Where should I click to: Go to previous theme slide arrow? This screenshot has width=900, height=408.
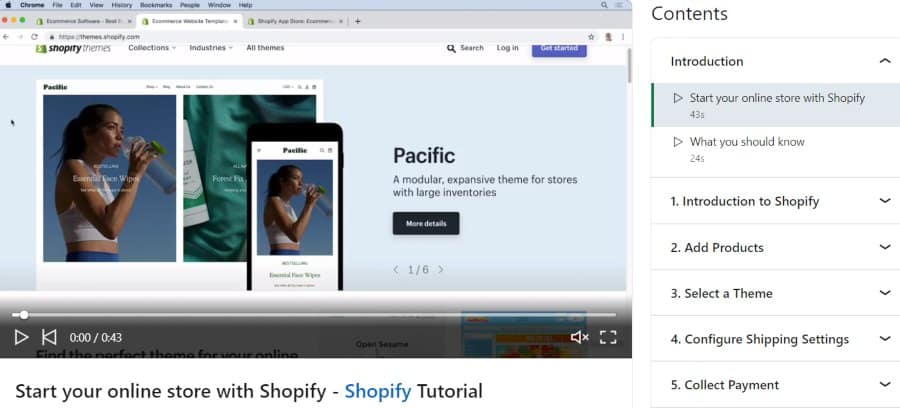click(x=396, y=269)
